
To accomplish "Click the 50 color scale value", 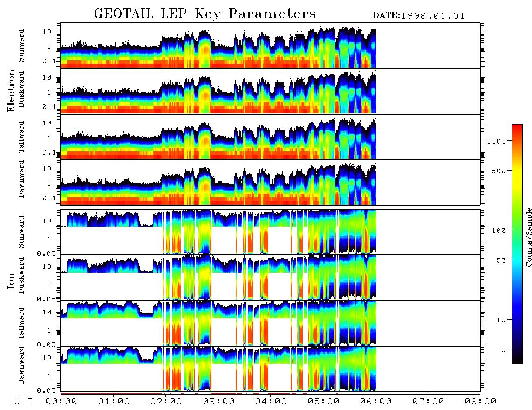I will (x=501, y=260).
